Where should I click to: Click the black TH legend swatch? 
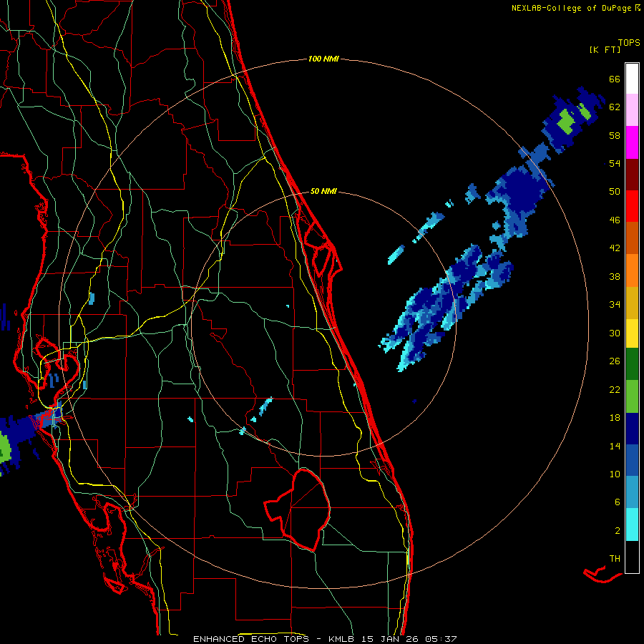pos(632,557)
